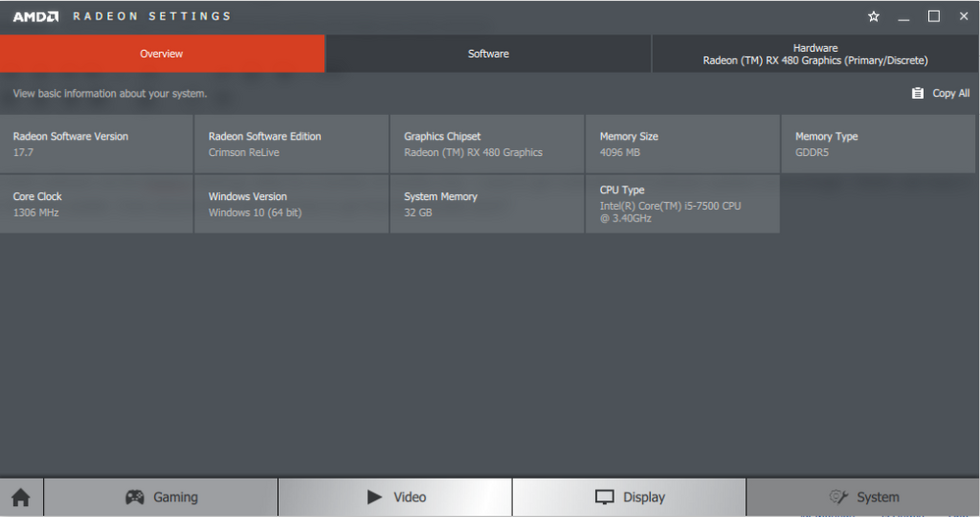Click 'View basic information about your system' text
Image resolution: width=980 pixels, height=517 pixels.
pyautogui.click(x=110, y=93)
